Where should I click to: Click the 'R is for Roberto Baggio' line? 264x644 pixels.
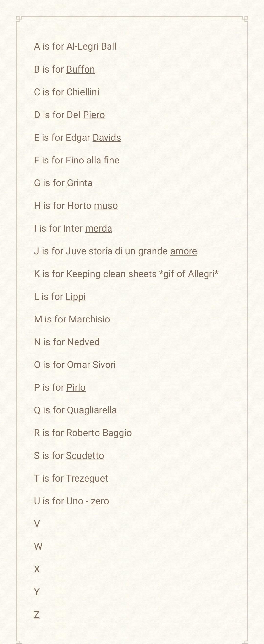(x=83, y=433)
